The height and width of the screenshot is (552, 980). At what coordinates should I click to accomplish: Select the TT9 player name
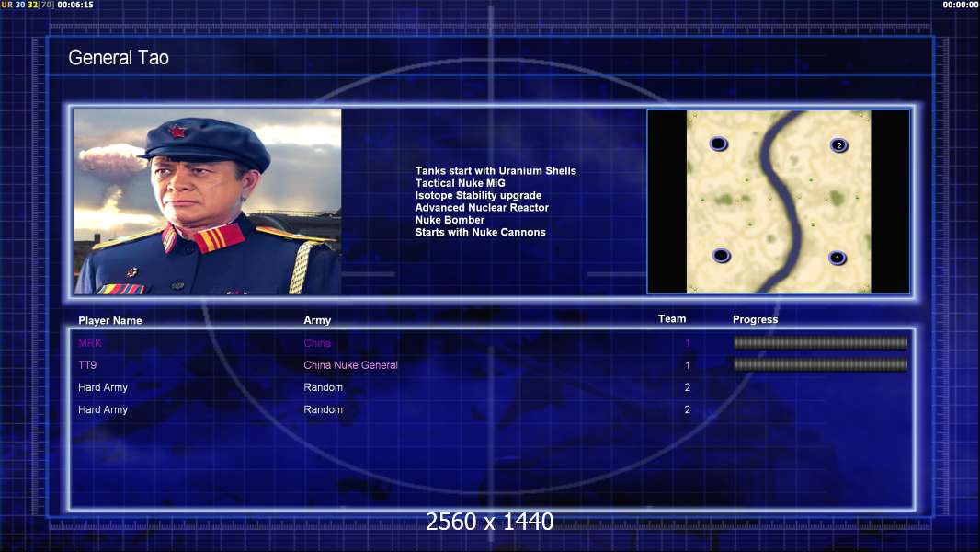(x=87, y=365)
